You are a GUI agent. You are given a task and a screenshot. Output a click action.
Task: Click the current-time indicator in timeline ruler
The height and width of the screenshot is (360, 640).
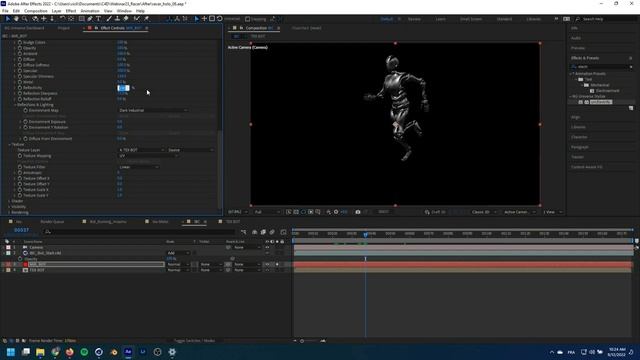click(x=365, y=234)
